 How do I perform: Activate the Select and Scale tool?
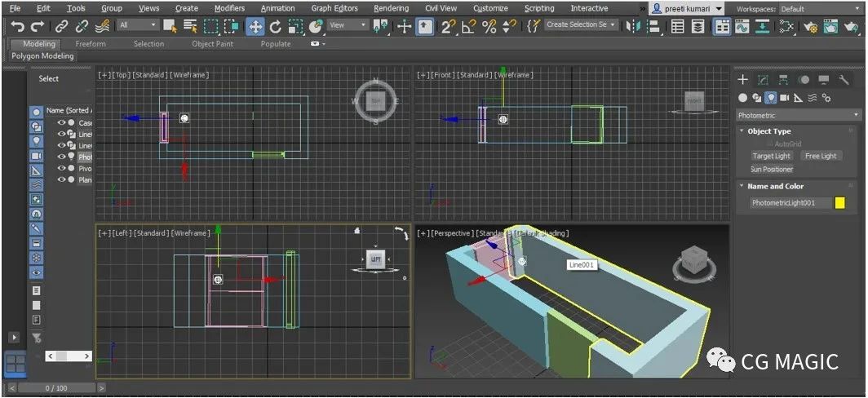tap(295, 26)
